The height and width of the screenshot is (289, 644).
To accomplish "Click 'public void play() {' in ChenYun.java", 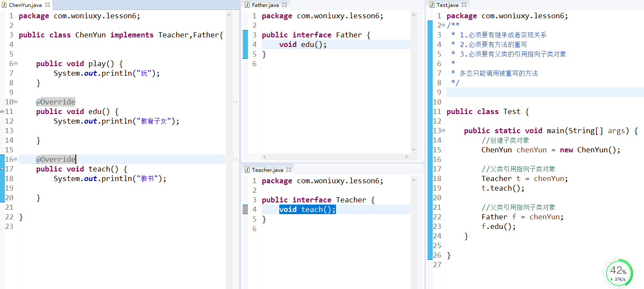I will (x=80, y=64).
